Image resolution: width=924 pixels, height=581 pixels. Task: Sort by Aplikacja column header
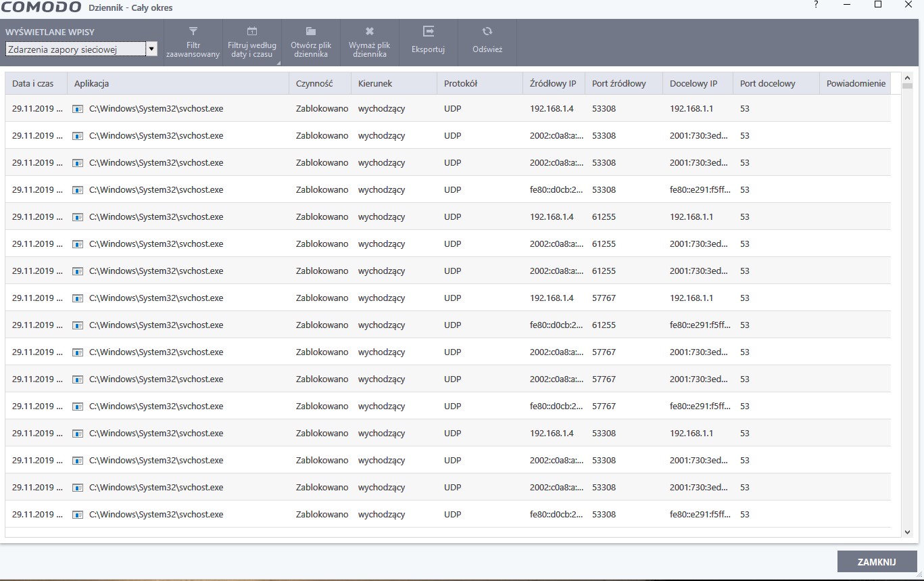click(178, 84)
